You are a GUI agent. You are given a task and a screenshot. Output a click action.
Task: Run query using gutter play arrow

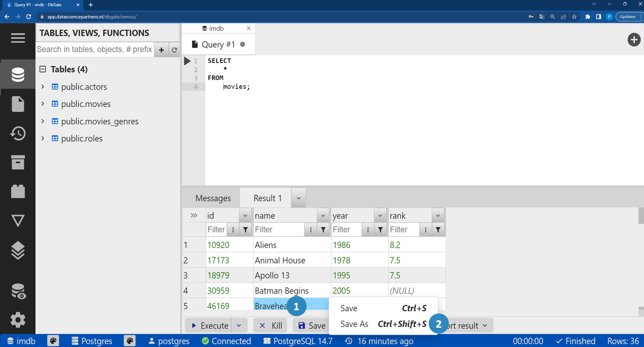tap(187, 61)
